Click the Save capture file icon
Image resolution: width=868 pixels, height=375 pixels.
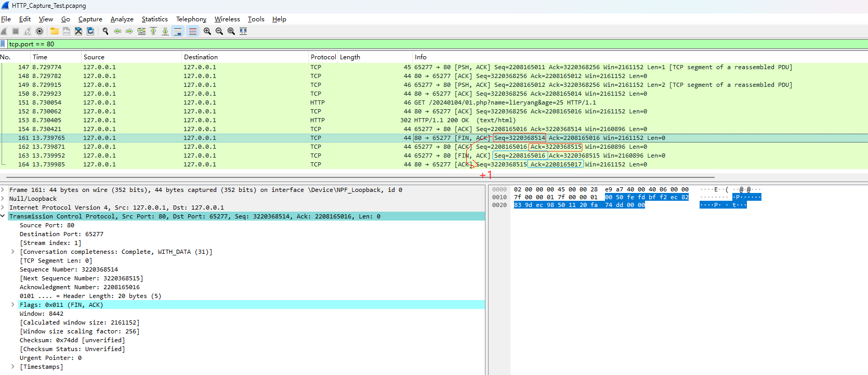coord(67,31)
